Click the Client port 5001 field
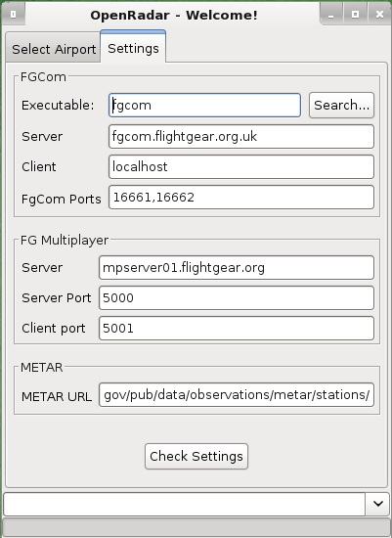Image resolution: width=392 pixels, height=538 pixels. [x=237, y=329]
